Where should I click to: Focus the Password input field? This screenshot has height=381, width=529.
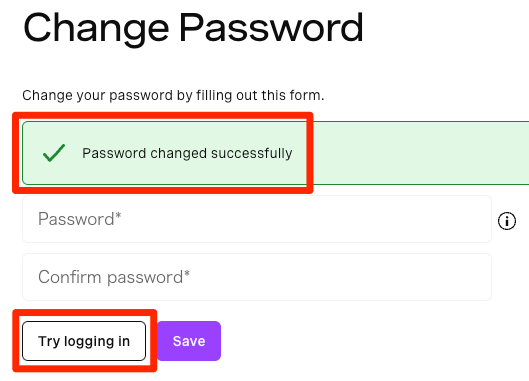257,219
